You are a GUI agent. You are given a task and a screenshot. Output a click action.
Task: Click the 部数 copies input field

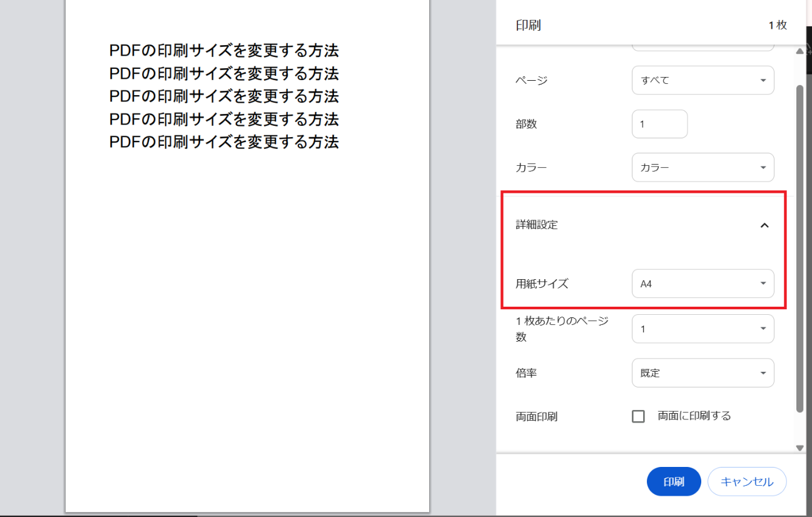tap(659, 124)
